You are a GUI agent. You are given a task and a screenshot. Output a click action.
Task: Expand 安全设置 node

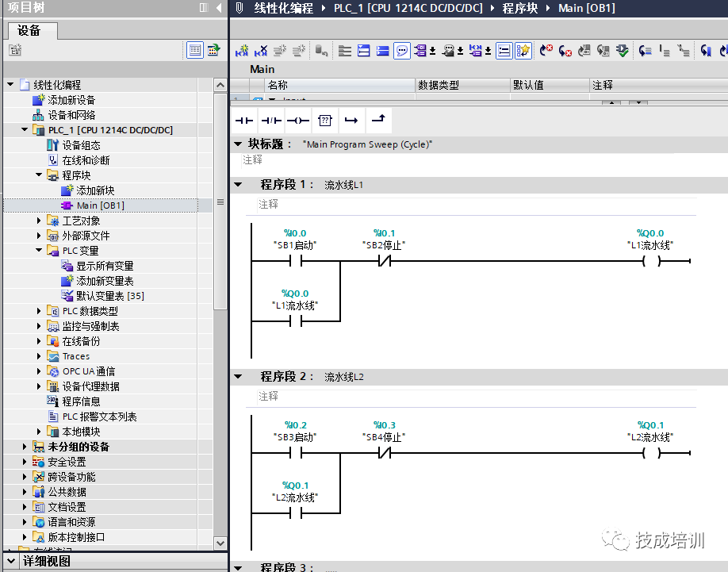pyautogui.click(x=25, y=462)
